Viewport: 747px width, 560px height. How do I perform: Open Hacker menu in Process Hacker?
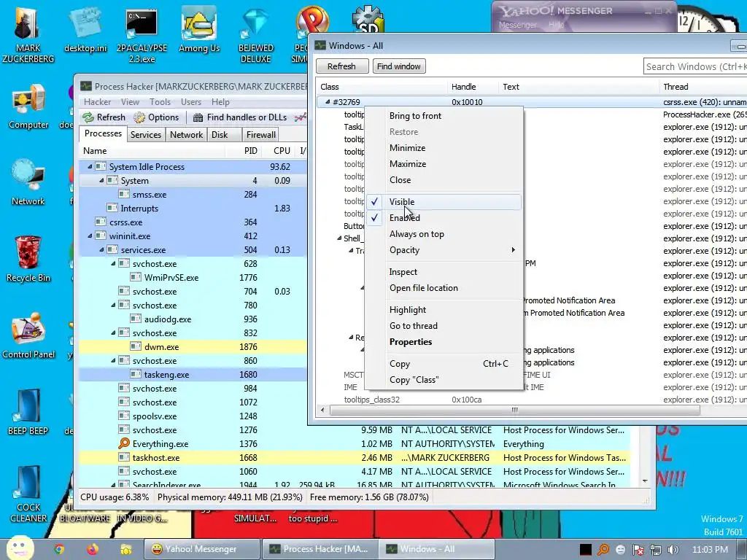click(x=97, y=102)
